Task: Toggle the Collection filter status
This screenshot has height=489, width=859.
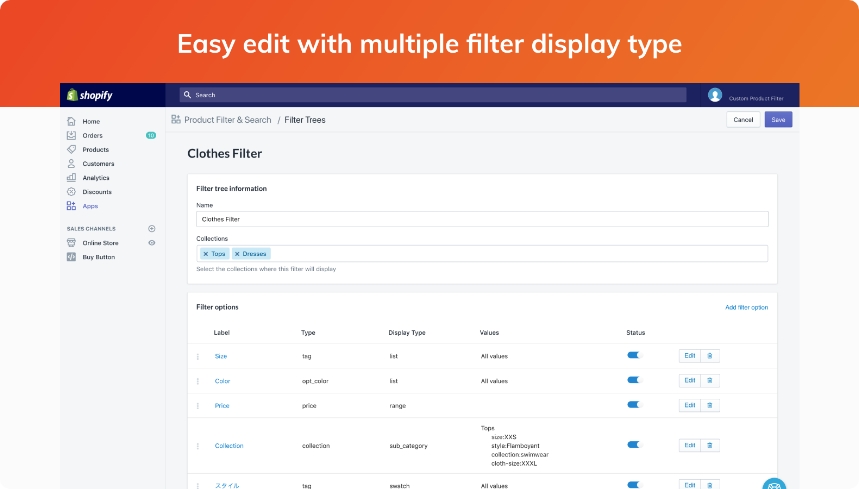Action: [633, 445]
